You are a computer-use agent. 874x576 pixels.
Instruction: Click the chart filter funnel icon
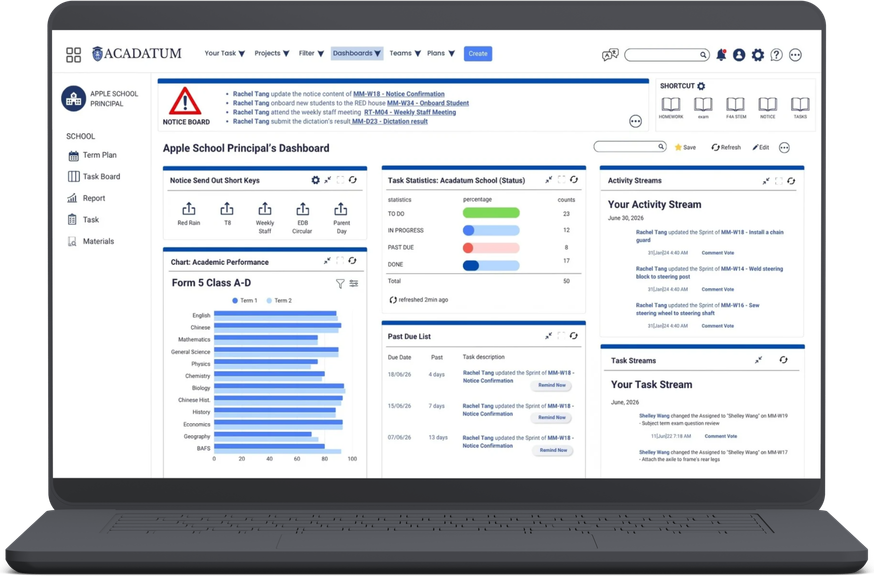pyautogui.click(x=340, y=284)
